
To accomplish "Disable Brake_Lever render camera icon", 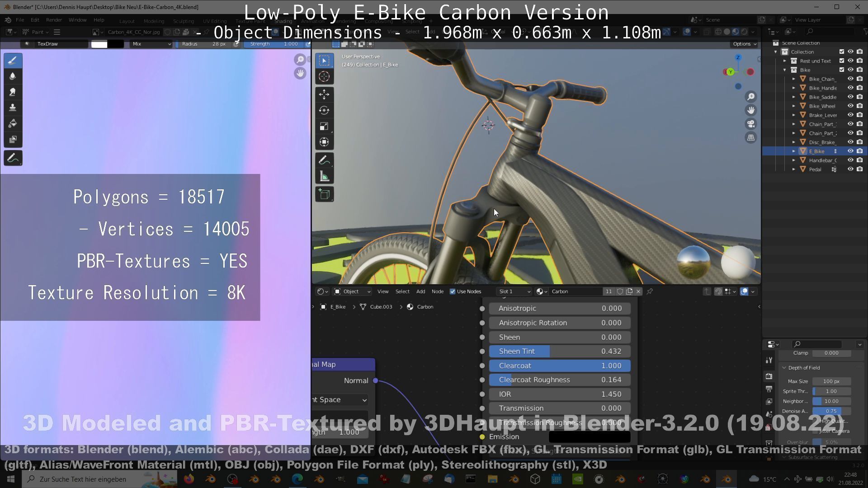I will (860, 115).
